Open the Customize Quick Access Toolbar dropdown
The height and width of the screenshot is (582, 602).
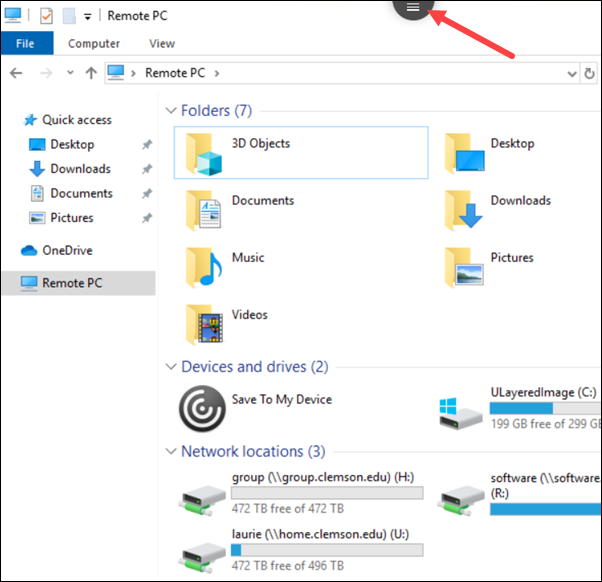pos(88,17)
